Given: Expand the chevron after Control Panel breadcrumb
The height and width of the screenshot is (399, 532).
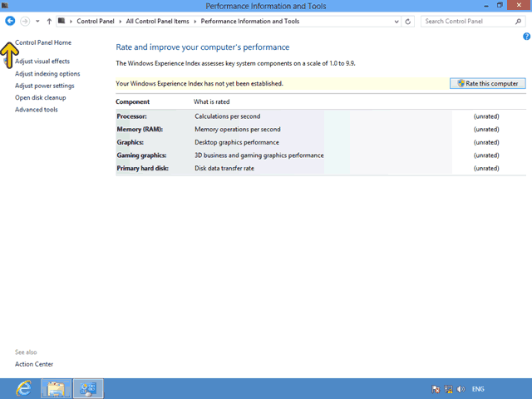Looking at the screenshot, I should [120, 22].
